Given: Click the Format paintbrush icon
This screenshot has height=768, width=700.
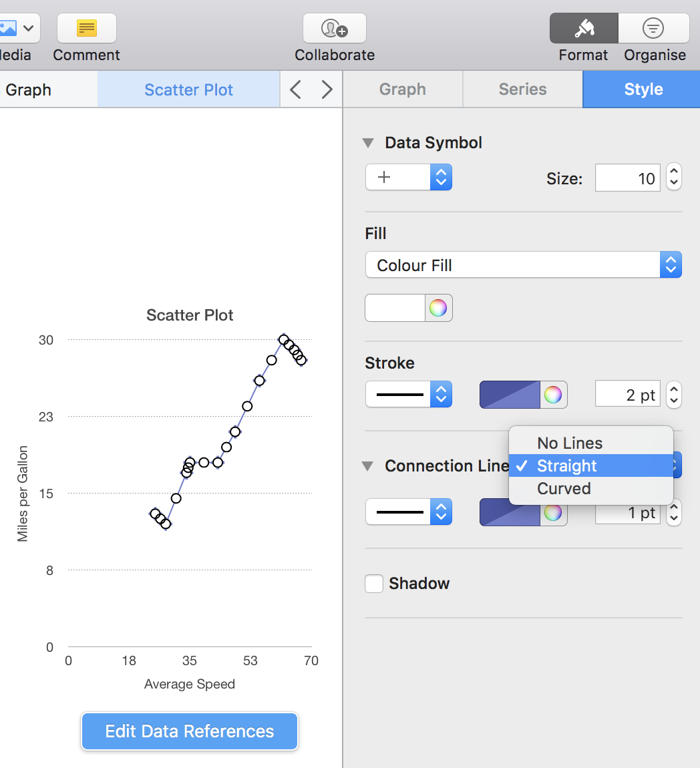Looking at the screenshot, I should (x=584, y=29).
